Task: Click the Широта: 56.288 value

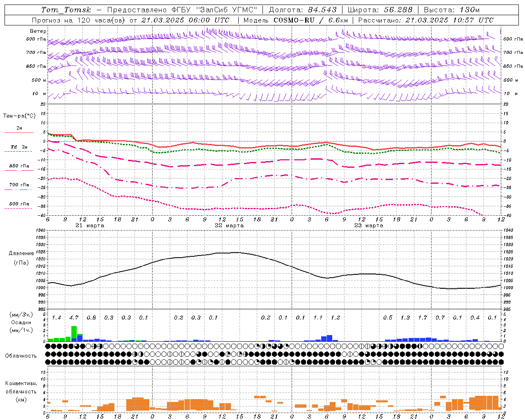Action: [380, 10]
